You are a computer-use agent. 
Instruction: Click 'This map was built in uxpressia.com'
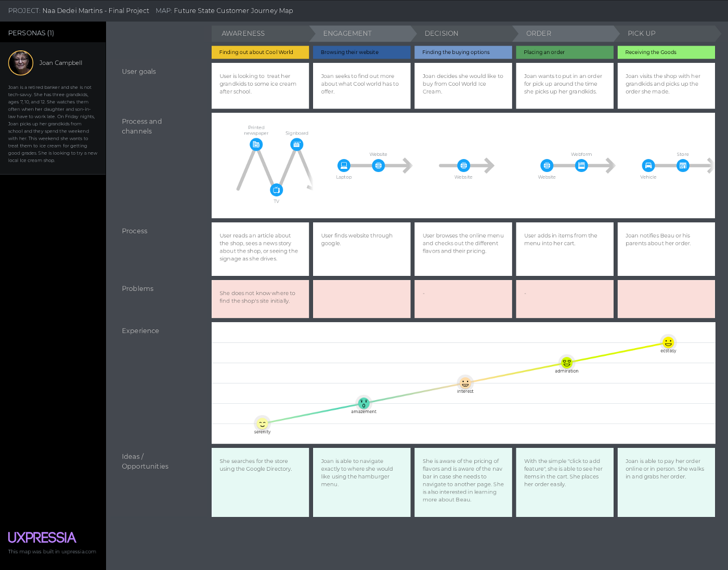tap(52, 552)
